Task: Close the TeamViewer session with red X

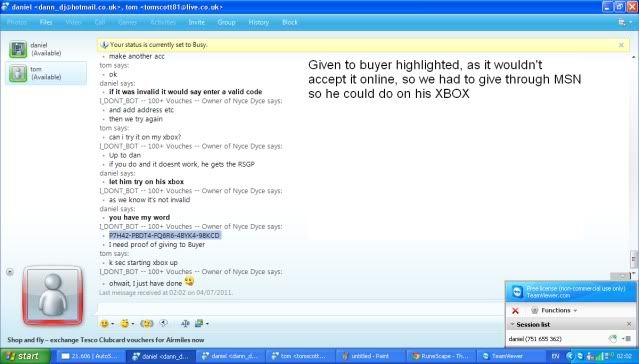Action: [x=515, y=311]
